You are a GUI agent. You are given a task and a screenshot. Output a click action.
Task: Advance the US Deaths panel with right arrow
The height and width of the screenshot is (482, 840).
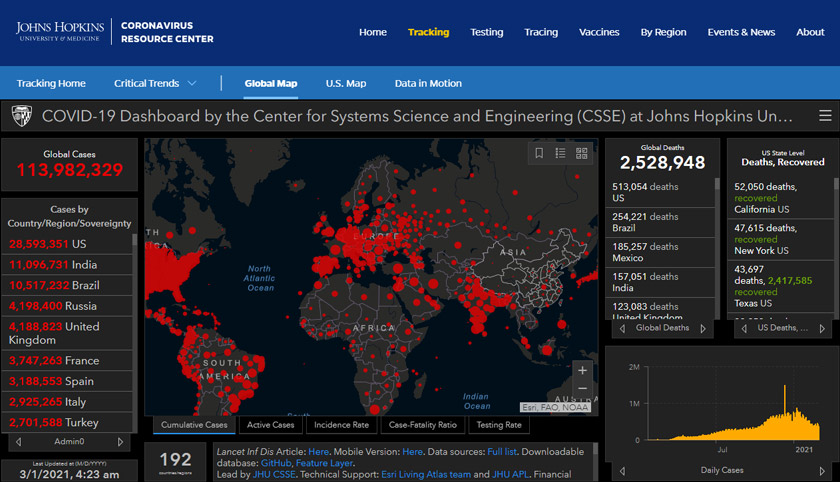(821, 328)
